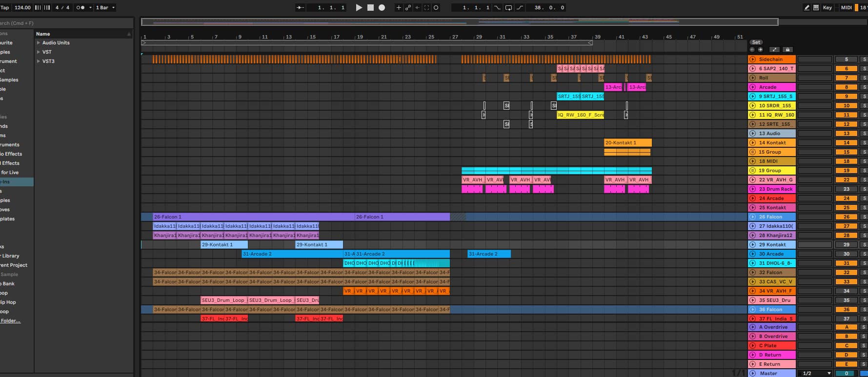Click the Name column header
868x377 pixels.
[83, 34]
